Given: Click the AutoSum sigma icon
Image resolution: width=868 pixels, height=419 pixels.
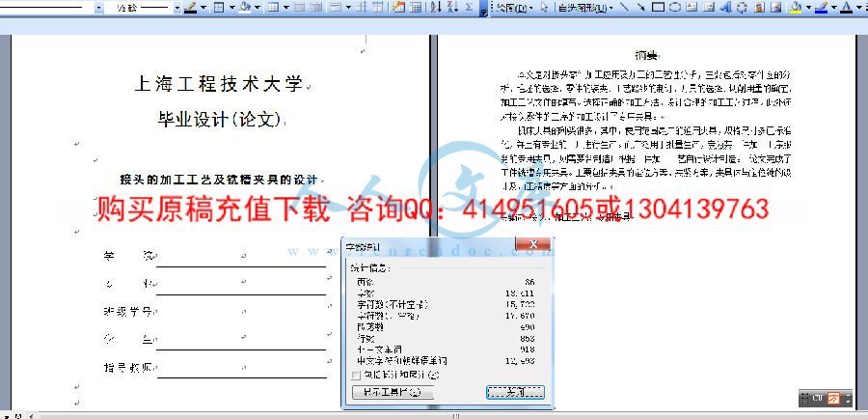Looking at the screenshot, I should click(x=469, y=7).
